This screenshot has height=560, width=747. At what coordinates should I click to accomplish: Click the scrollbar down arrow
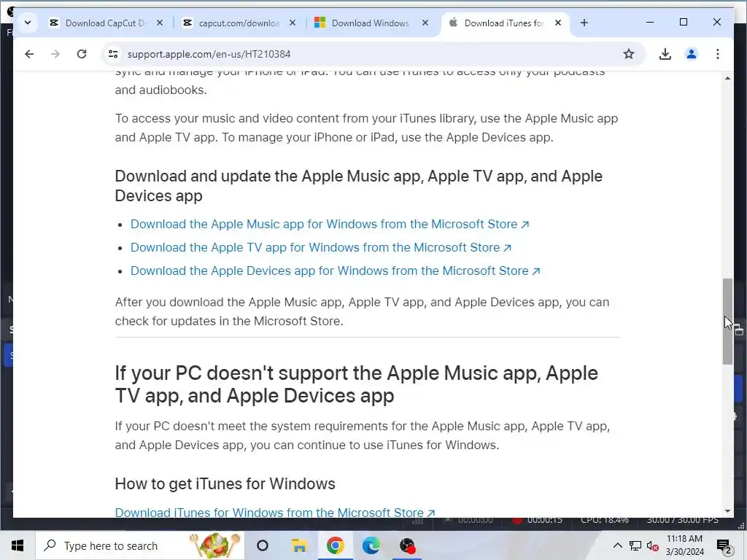pos(727,511)
